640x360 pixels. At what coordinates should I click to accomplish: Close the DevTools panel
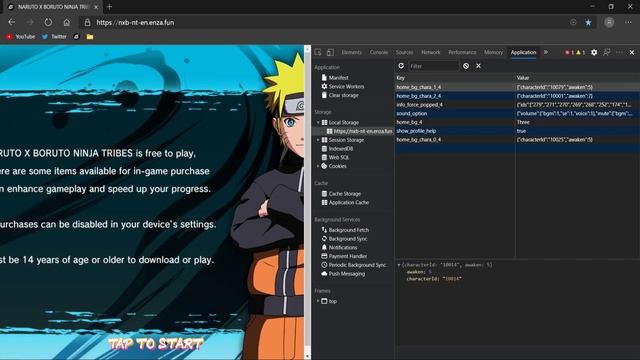[x=632, y=52]
